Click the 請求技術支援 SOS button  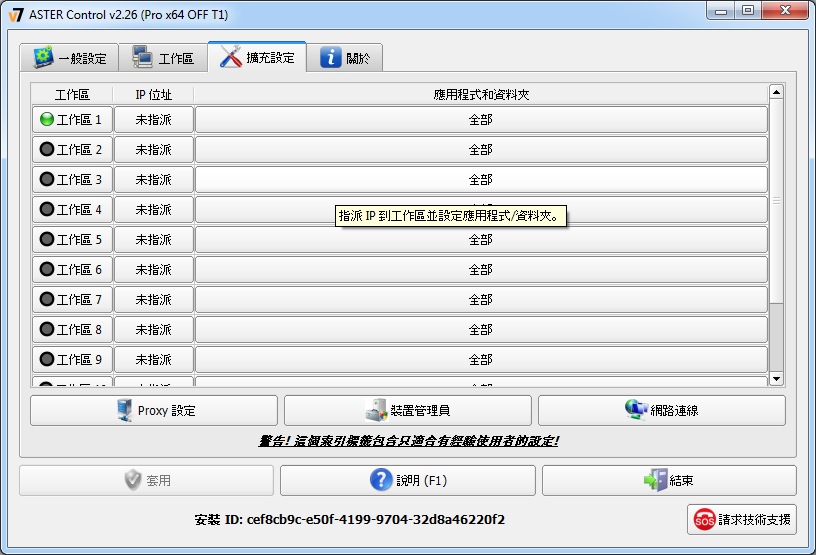[742, 519]
